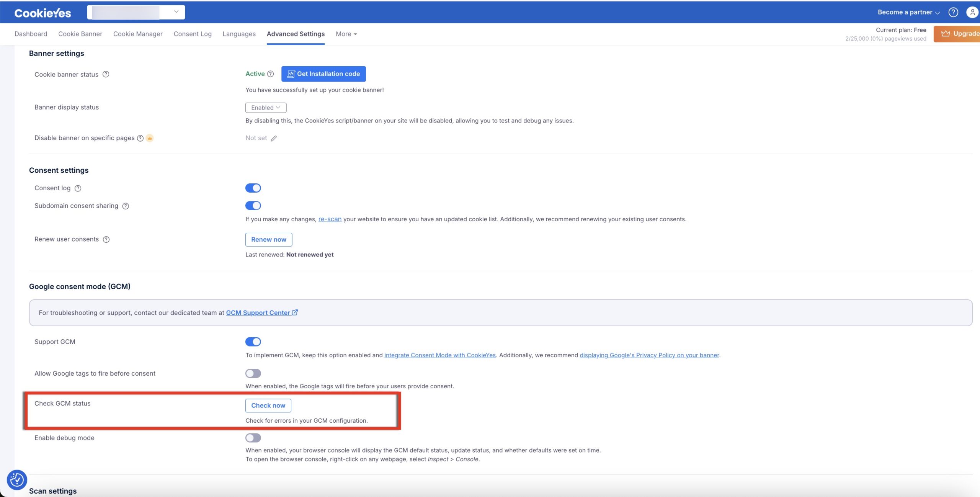Image resolution: width=980 pixels, height=497 pixels.
Task: Click the help question mark icon in header
Action: (x=953, y=12)
